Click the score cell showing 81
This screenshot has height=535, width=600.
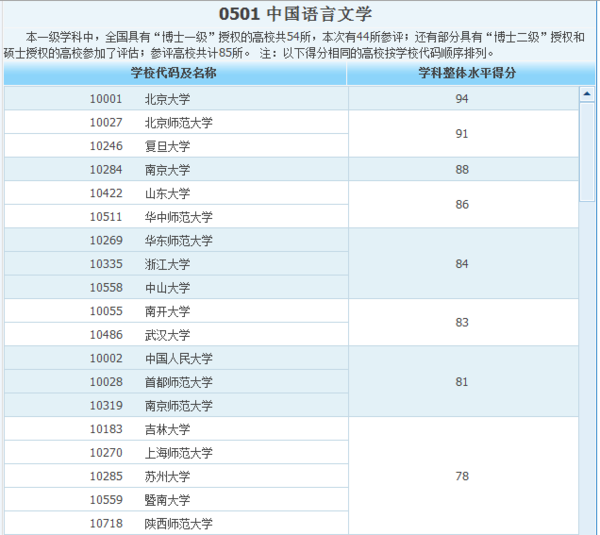[x=463, y=382]
